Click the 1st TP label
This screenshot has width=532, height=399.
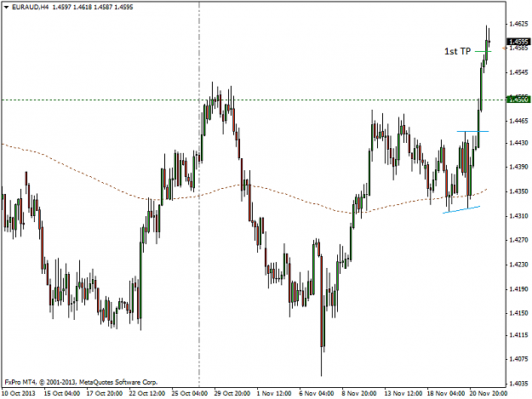(458, 51)
